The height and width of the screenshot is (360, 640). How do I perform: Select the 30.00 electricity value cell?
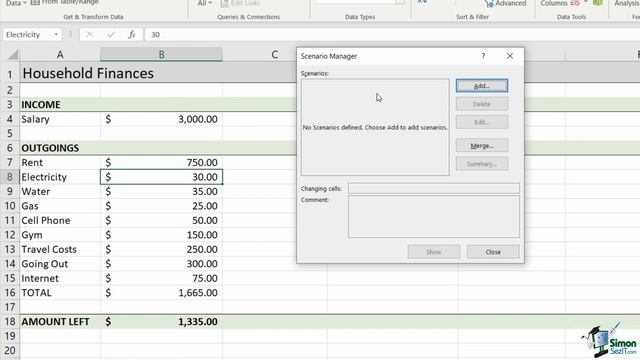(161, 177)
